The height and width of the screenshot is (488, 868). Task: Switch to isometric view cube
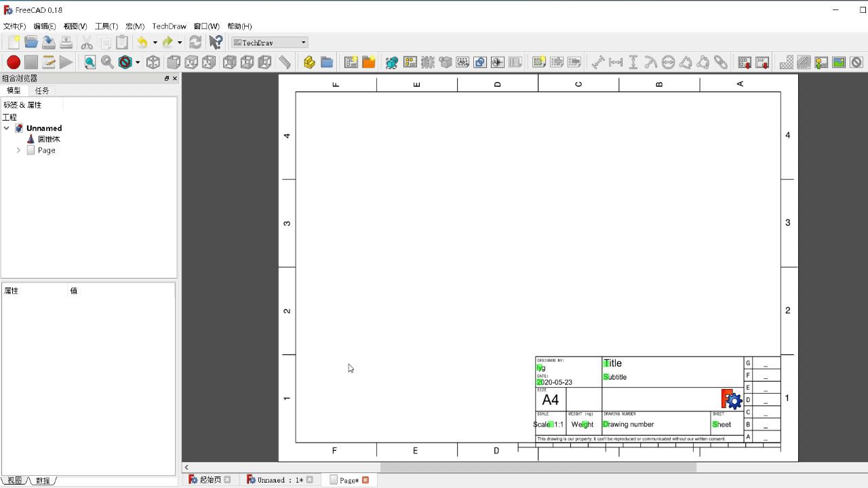point(153,62)
